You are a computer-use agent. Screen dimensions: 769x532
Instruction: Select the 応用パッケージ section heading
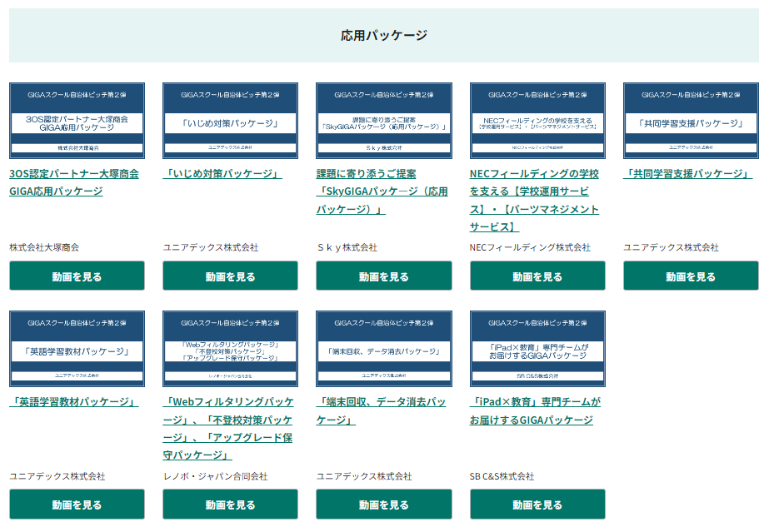click(384, 35)
